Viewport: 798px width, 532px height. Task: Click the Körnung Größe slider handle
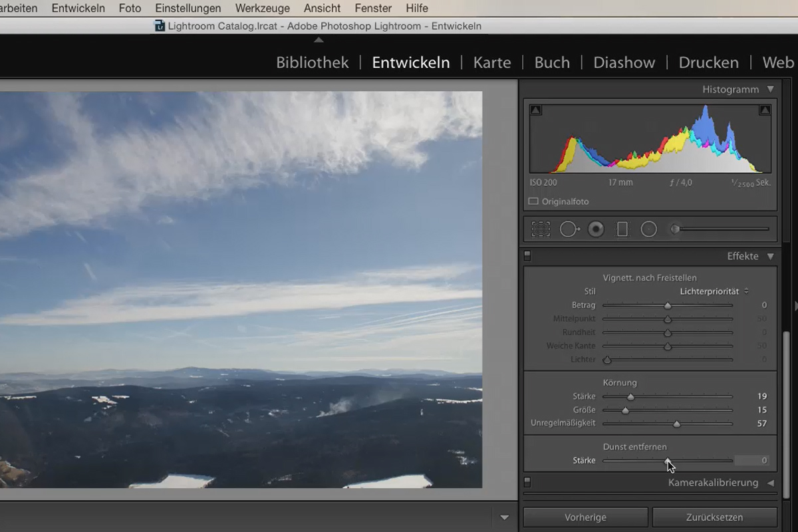[x=625, y=410]
